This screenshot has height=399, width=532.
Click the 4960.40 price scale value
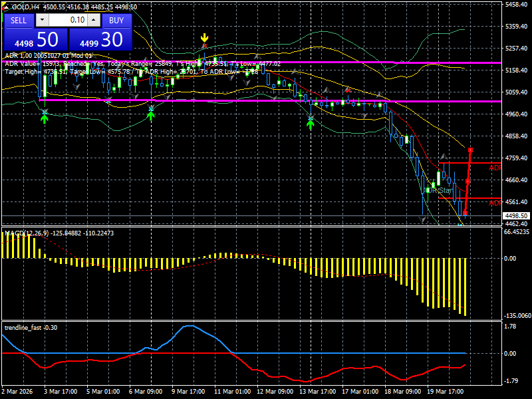517,114
